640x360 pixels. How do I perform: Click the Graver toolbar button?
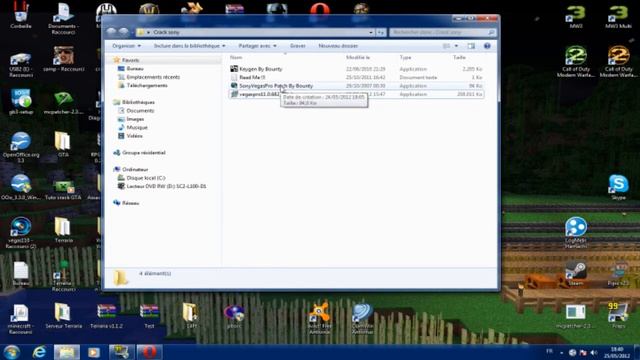pos(298,46)
